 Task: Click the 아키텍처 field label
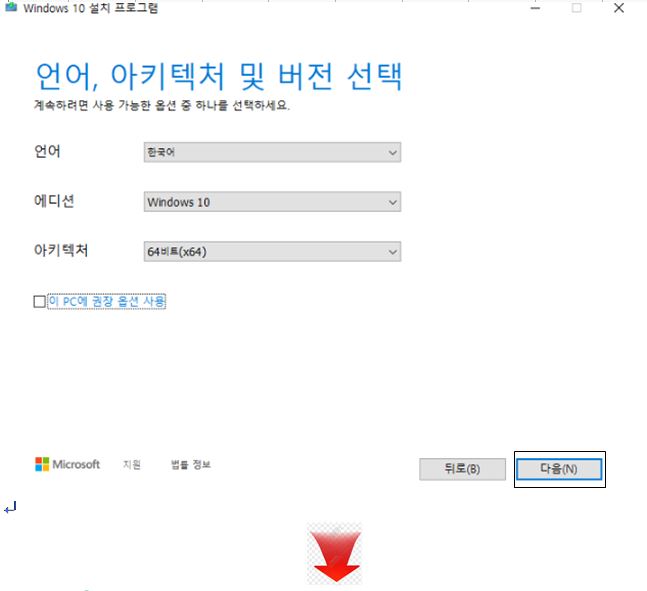tap(61, 250)
